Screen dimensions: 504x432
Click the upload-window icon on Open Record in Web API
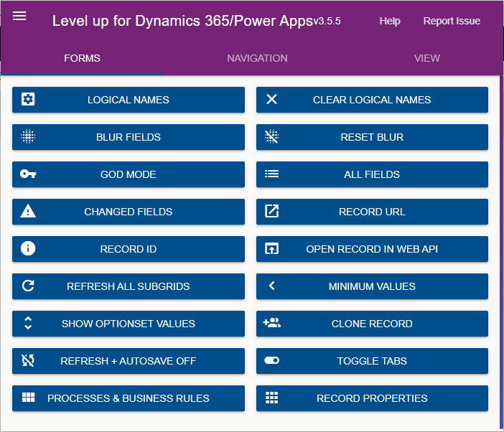coord(271,248)
